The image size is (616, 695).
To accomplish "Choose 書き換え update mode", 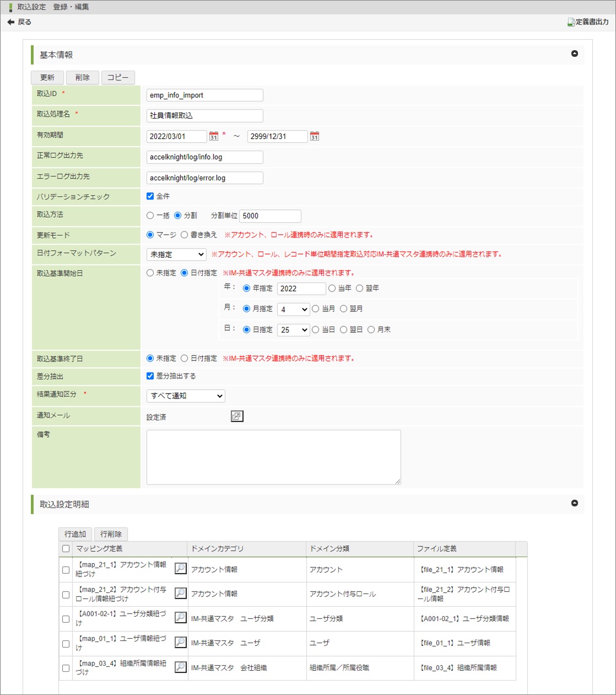I will click(185, 235).
